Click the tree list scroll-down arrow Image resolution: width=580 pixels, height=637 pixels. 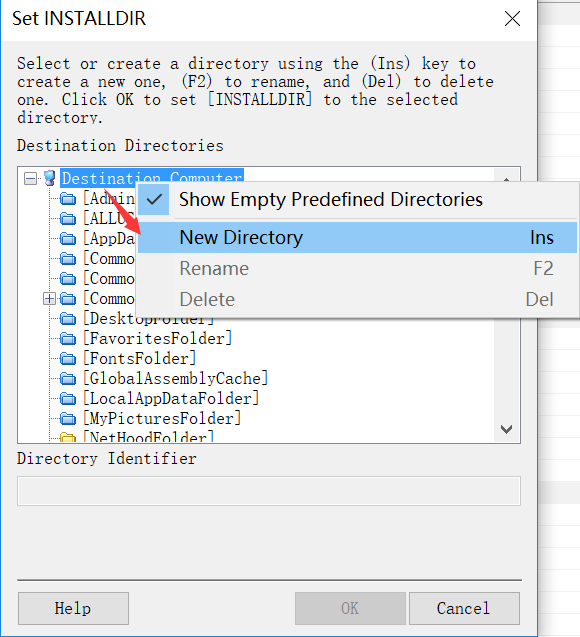[x=506, y=429]
